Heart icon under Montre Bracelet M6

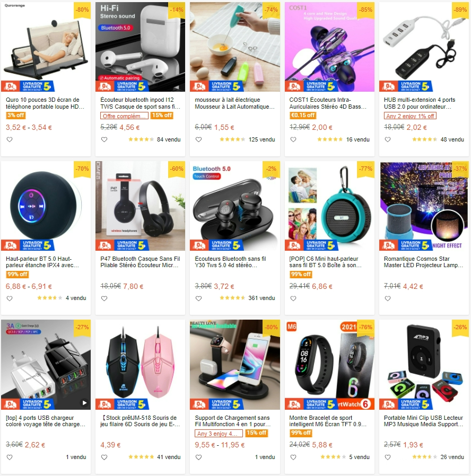[293, 457]
